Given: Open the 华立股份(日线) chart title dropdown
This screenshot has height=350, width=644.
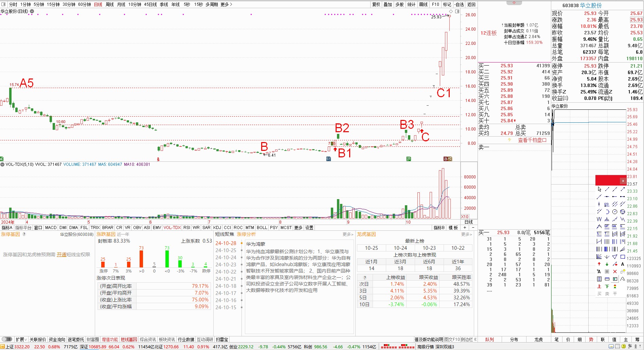Looking at the screenshot, I should pos(32,11).
